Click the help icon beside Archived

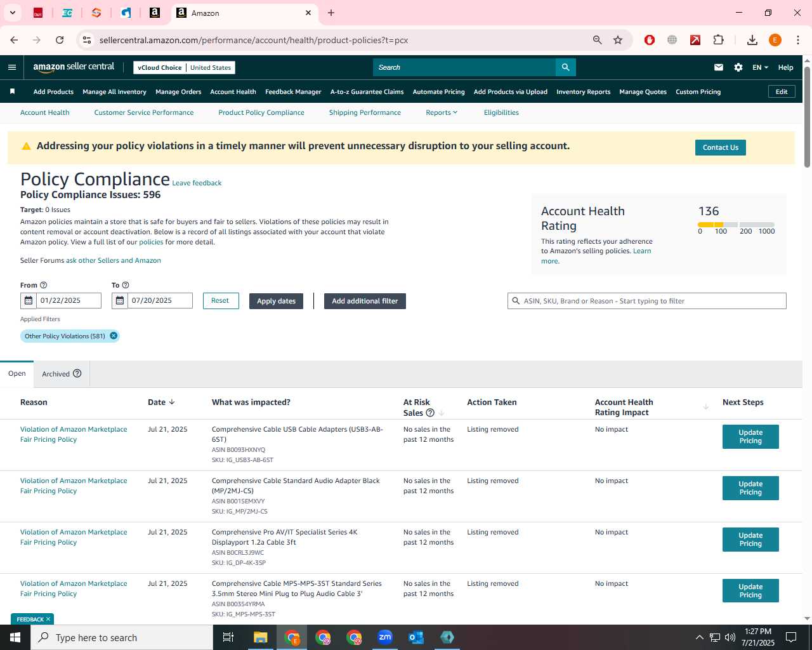coord(77,373)
